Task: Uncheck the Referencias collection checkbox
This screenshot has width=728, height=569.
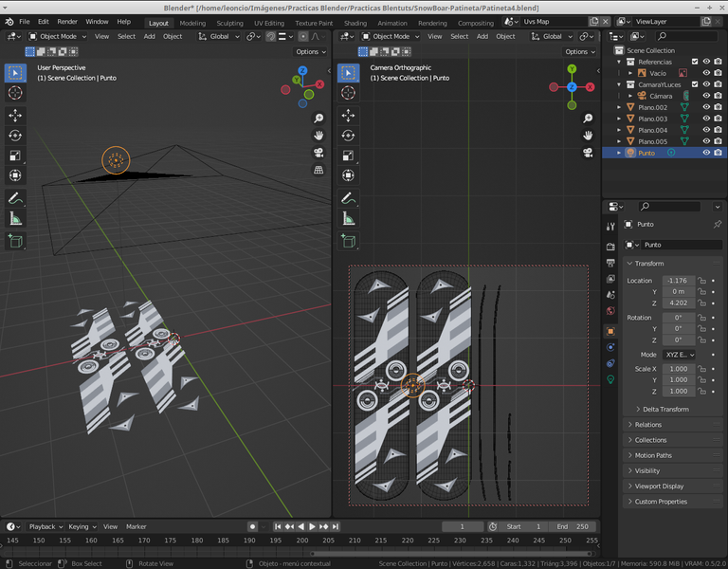Action: tap(695, 62)
